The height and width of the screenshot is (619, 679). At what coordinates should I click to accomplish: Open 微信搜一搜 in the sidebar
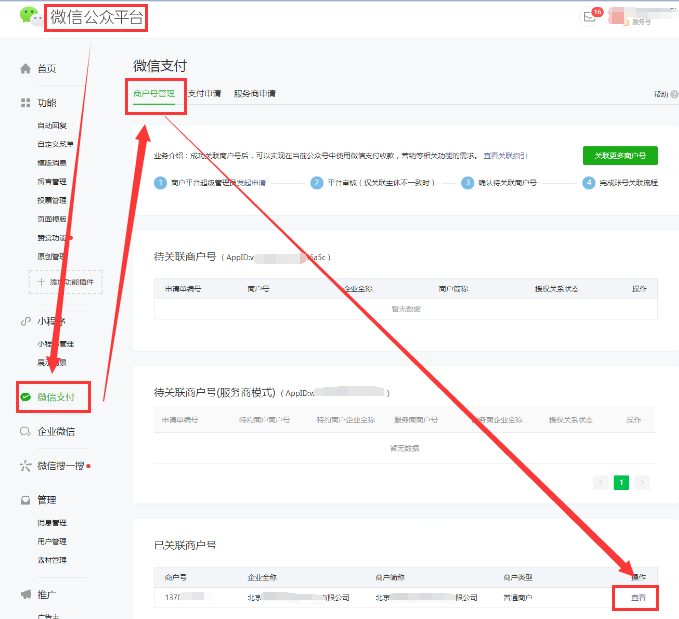61,466
